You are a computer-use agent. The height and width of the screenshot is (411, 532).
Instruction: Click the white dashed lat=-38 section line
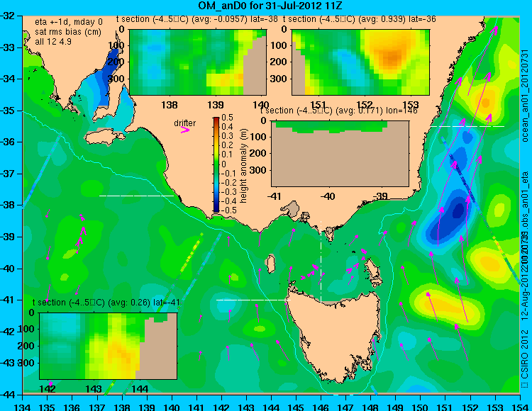pyautogui.click(x=136, y=196)
